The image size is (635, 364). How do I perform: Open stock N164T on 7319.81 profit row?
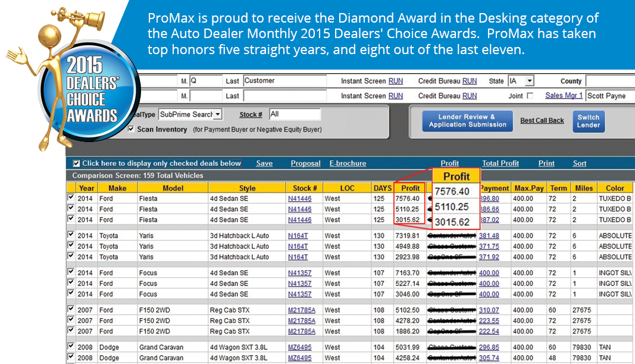click(298, 236)
